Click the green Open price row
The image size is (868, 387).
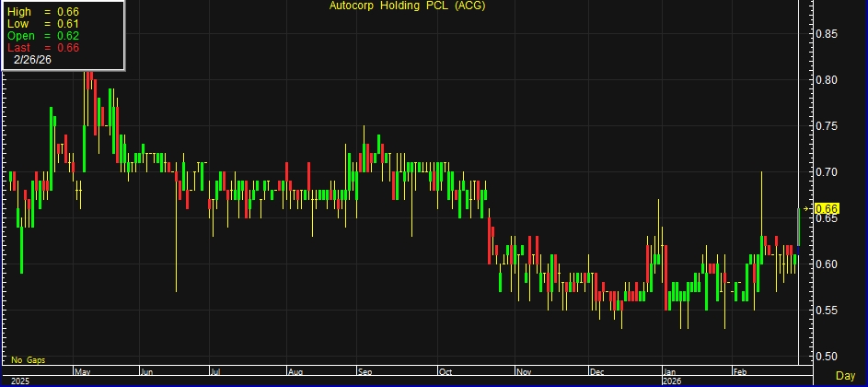coord(43,34)
